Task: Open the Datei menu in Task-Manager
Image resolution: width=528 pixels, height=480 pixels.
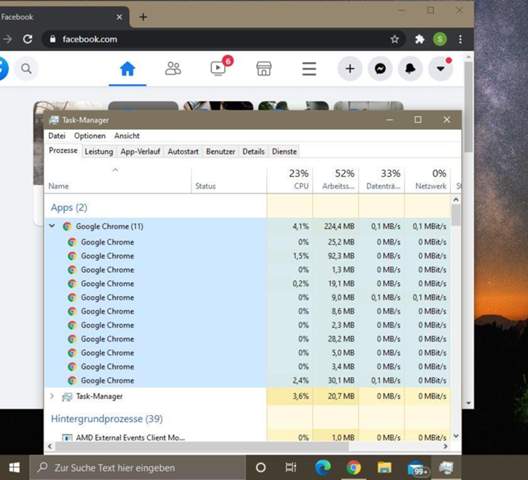Action: [x=57, y=136]
